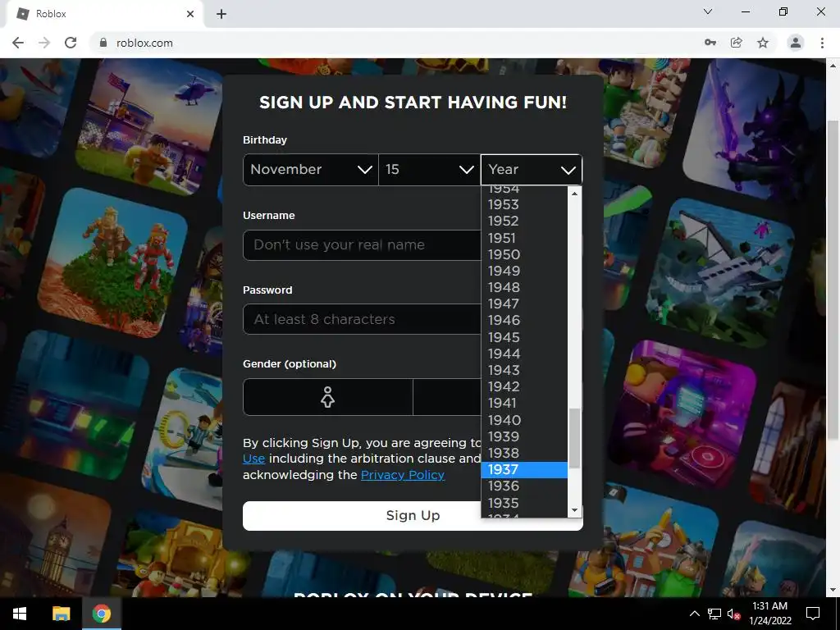Open the network status tray icon
The height and width of the screenshot is (630, 840).
click(x=714, y=614)
